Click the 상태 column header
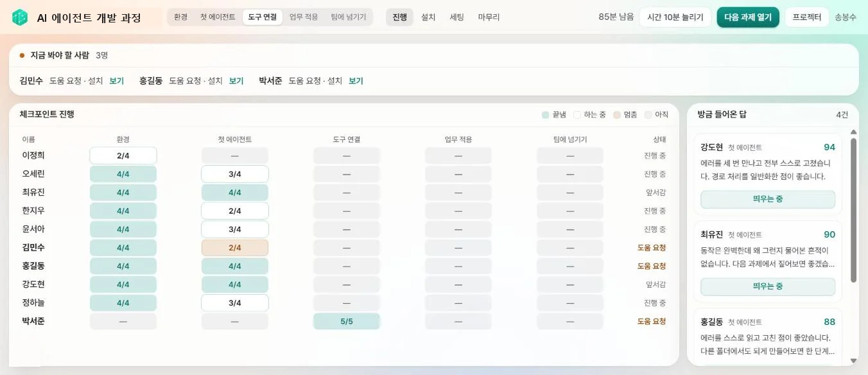 (659, 139)
